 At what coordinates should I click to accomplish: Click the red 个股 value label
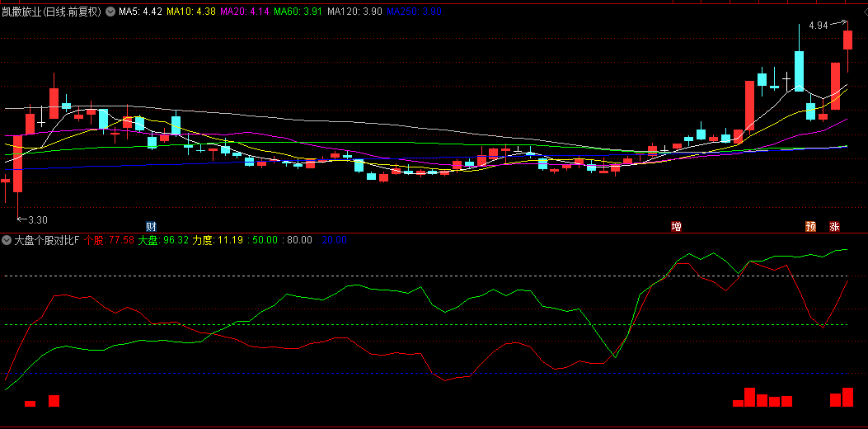click(x=109, y=240)
